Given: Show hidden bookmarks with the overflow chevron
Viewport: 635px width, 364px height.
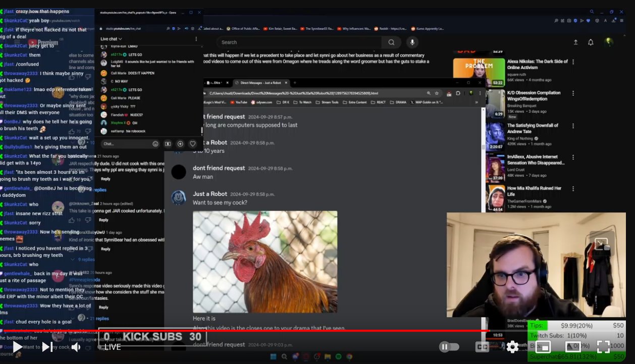Looking at the screenshot, I should (477, 102).
